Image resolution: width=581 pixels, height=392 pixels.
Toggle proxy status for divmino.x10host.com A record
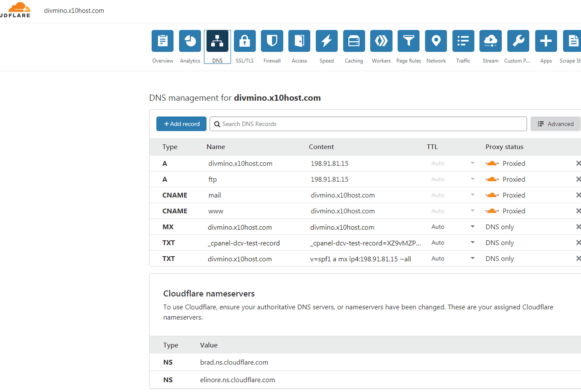tap(492, 163)
